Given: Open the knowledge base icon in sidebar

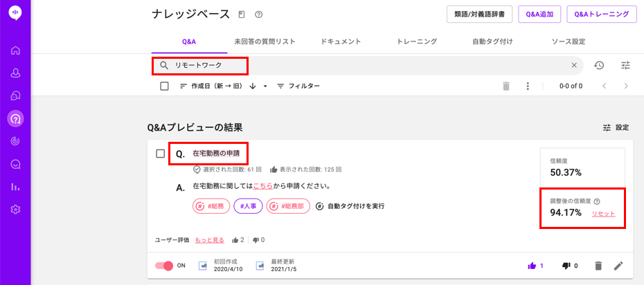Looking at the screenshot, I should tap(16, 119).
